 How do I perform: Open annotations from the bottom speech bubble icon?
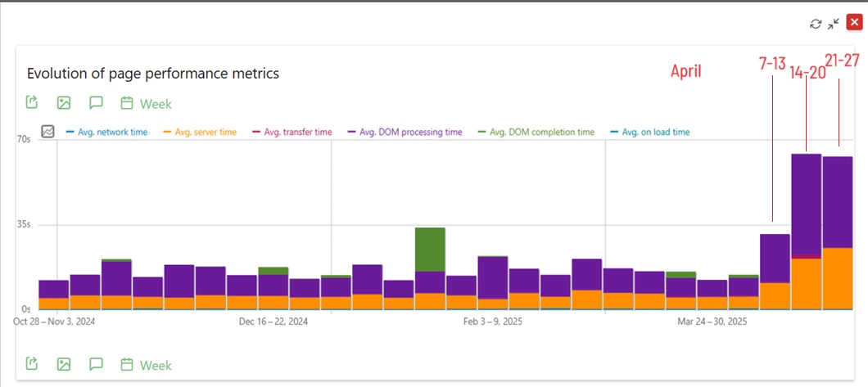click(96, 364)
